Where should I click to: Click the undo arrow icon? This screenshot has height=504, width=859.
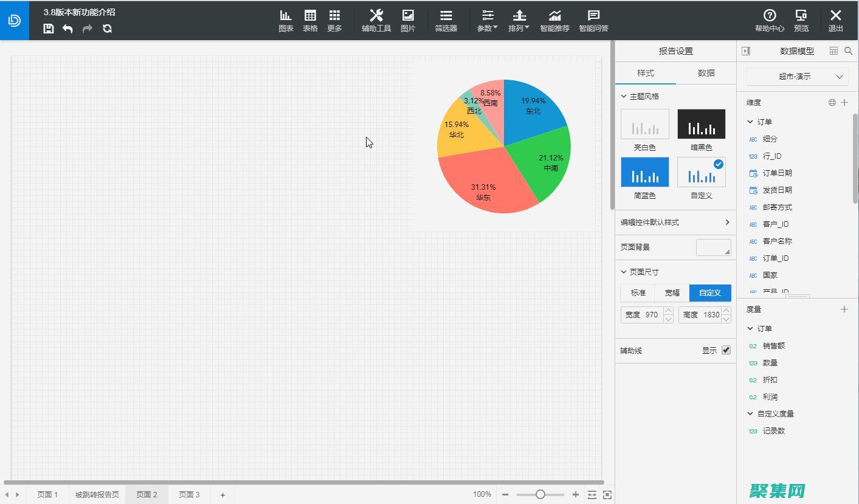(67, 29)
